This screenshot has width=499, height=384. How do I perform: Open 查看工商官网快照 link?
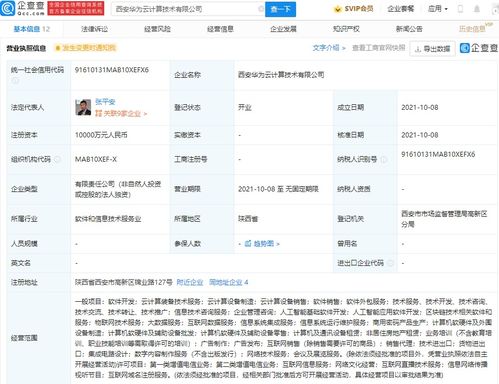point(379,48)
